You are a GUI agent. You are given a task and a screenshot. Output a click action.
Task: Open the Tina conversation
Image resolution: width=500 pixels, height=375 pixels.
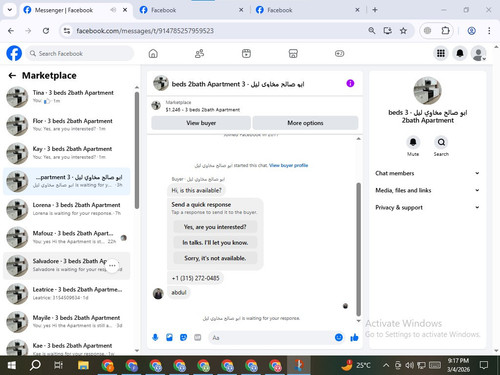[x=67, y=97]
